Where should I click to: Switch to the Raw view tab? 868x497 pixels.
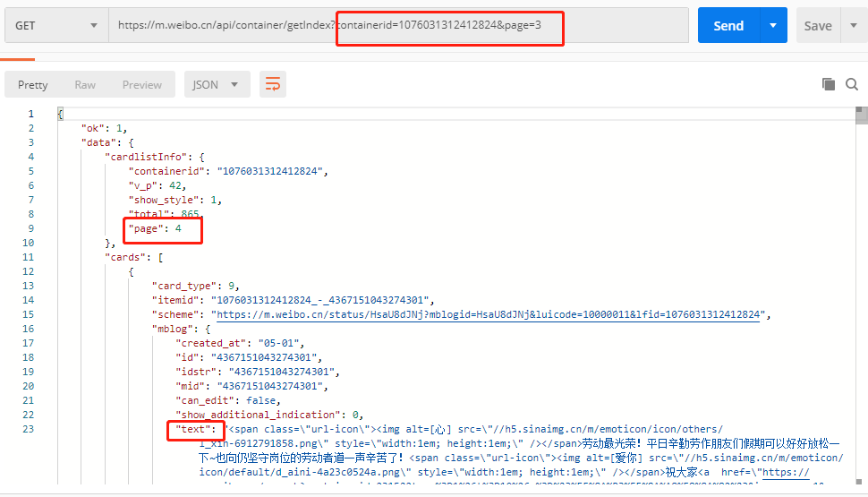click(x=85, y=85)
